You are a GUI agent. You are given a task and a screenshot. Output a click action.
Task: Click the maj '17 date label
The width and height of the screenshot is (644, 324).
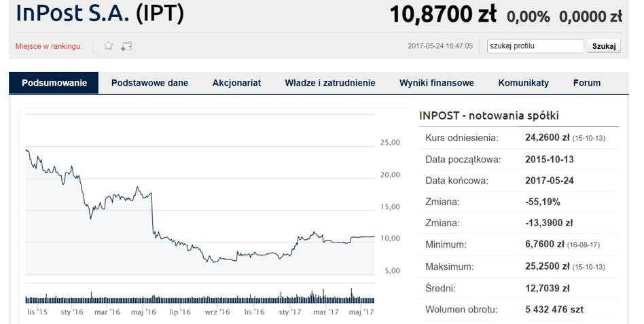coord(361,312)
